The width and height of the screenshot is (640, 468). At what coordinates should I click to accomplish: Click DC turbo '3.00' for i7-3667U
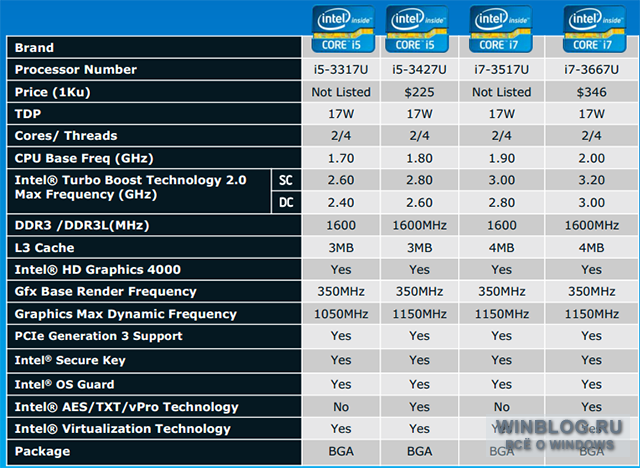[591, 203]
